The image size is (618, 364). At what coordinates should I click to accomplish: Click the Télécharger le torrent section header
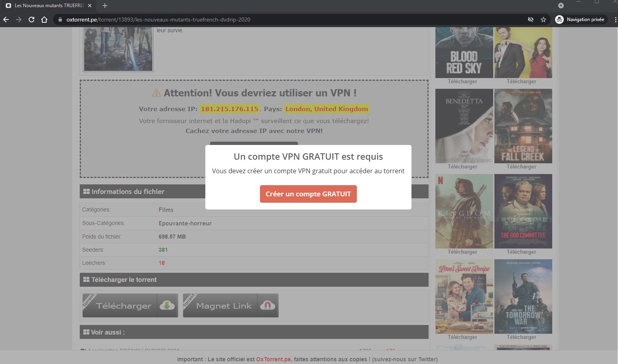254,280
